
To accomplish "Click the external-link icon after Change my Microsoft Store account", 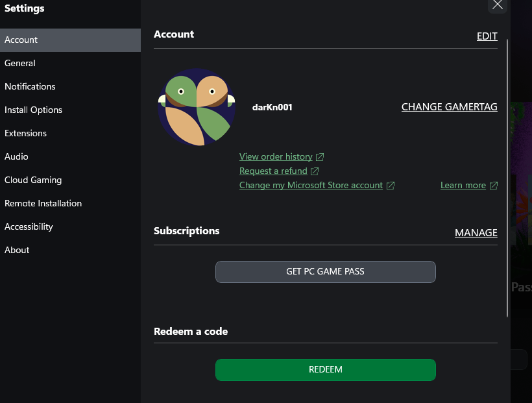I will 391,185.
